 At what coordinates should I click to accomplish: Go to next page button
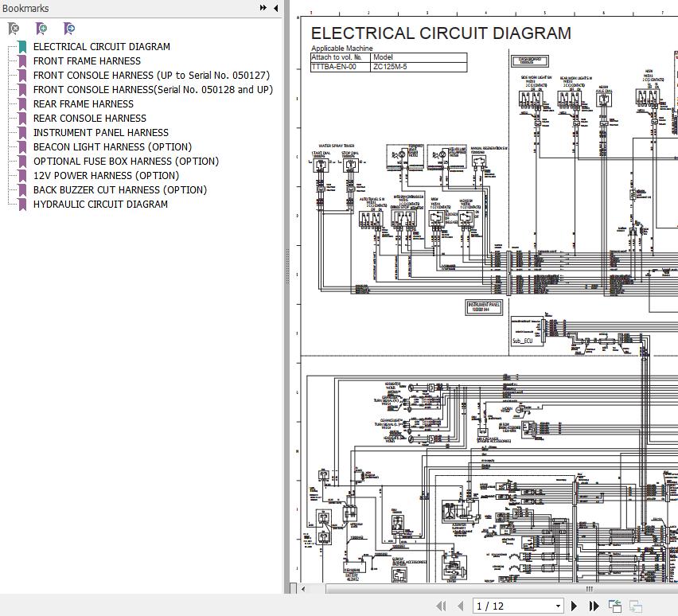pyautogui.click(x=575, y=606)
